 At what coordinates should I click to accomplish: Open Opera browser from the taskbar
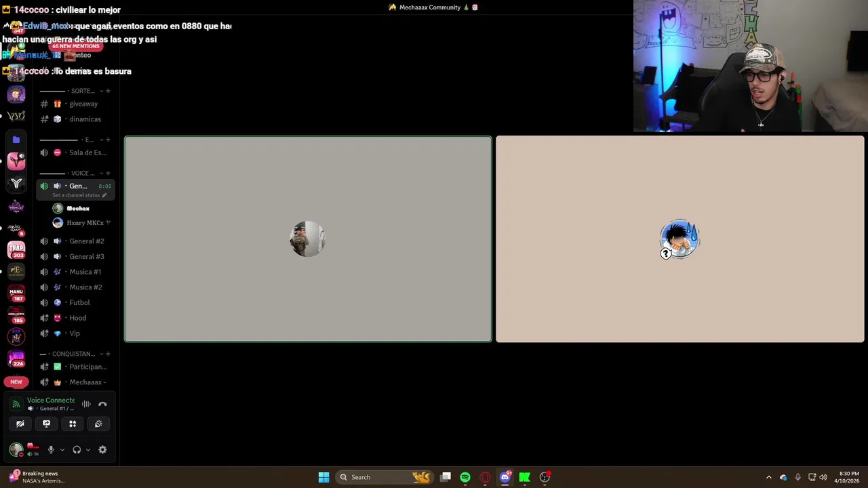485,477
